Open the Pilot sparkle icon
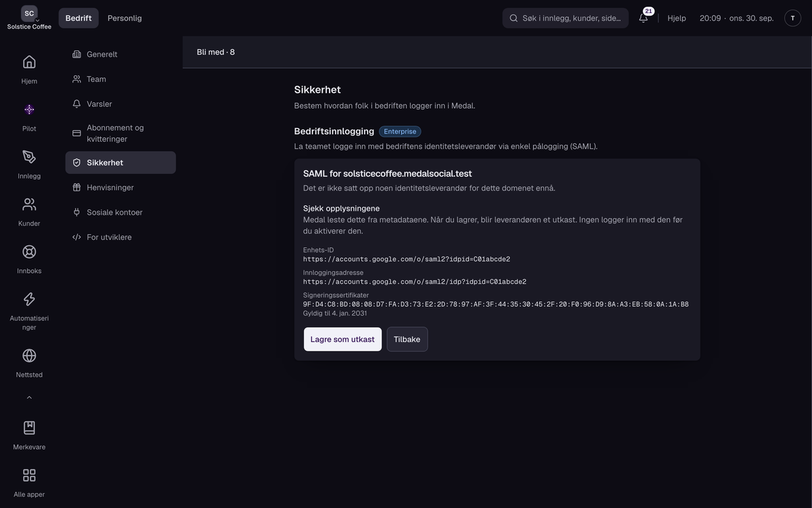This screenshot has height=508, width=812. 29,110
